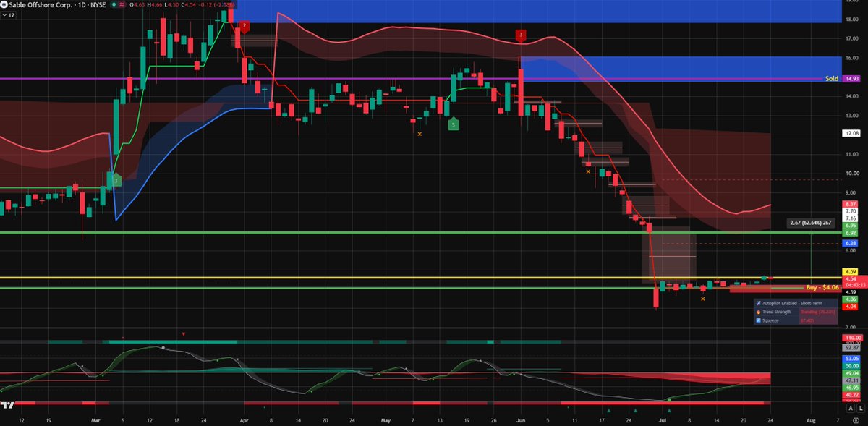Click the 40.22 red indicator label
The image size is (868, 426).
851,396
